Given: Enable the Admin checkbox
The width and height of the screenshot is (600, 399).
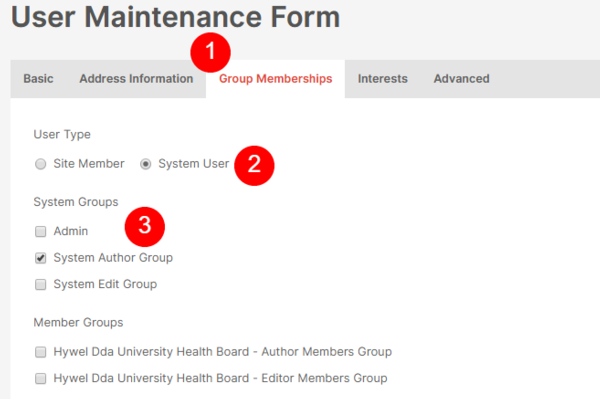Looking at the screenshot, I should (x=41, y=231).
